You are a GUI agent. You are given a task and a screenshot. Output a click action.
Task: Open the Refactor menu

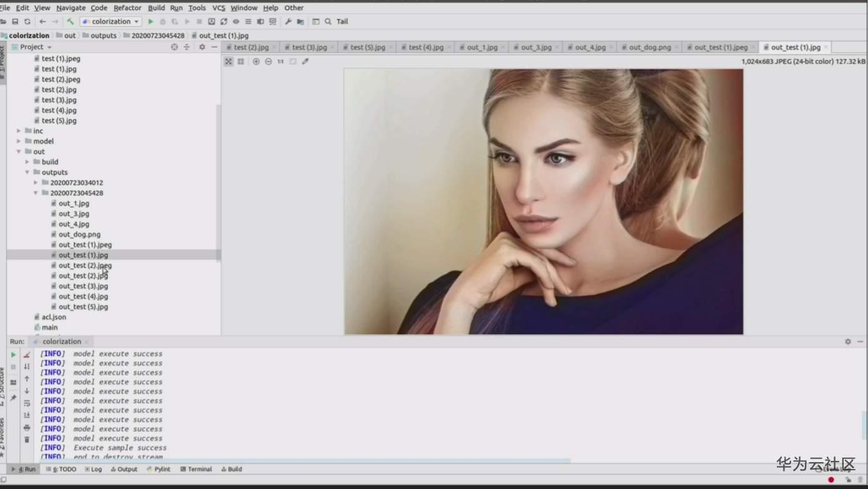[127, 7]
